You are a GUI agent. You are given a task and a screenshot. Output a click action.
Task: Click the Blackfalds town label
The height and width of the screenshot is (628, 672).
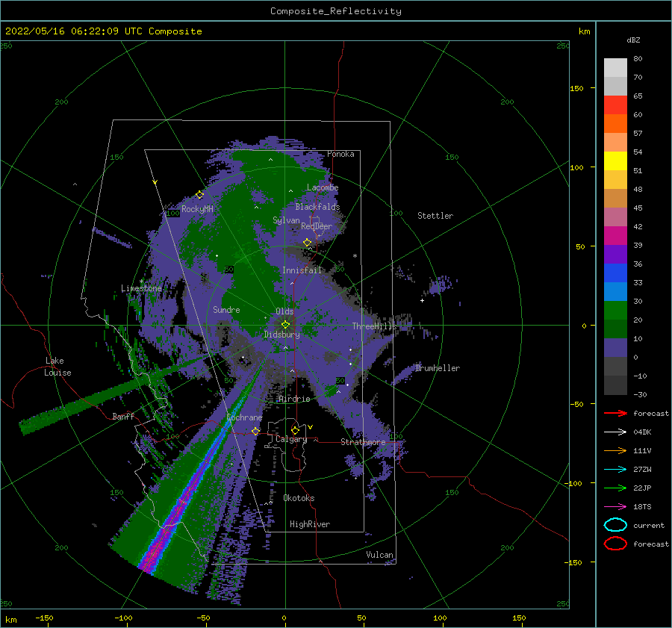pos(317,207)
